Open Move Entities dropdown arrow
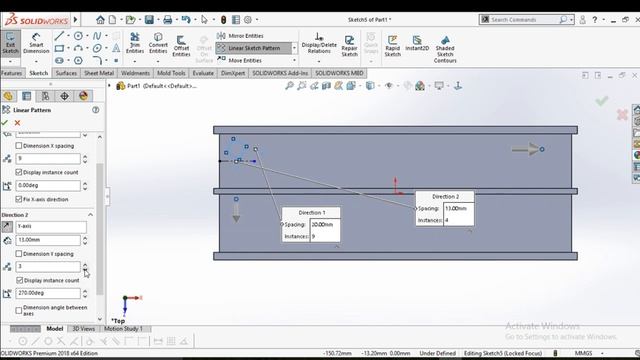Screen dimensions: 640x360 point(294,60)
